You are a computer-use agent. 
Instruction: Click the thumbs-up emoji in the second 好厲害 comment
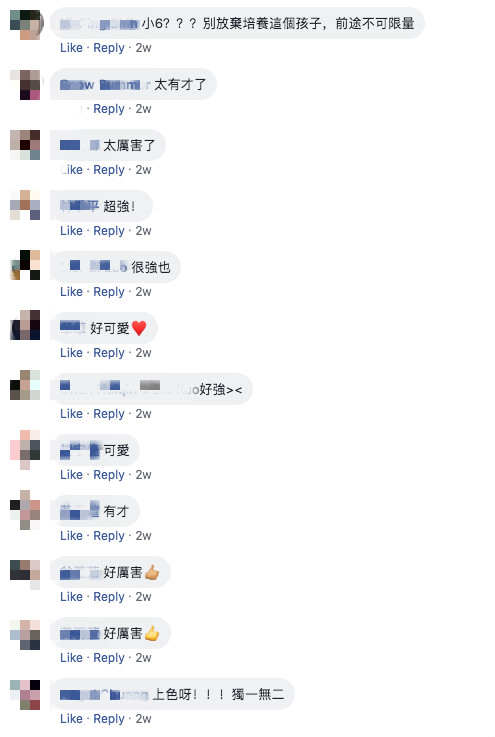[x=152, y=634]
